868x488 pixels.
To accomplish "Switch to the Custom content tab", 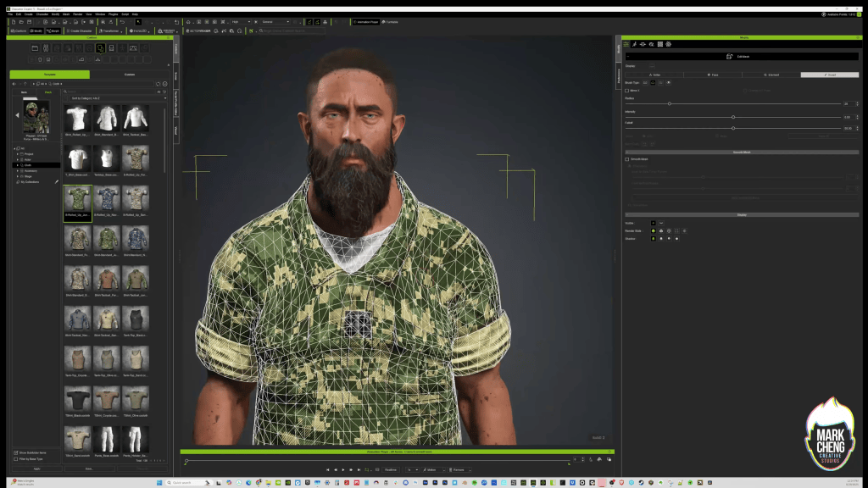I will (130, 75).
